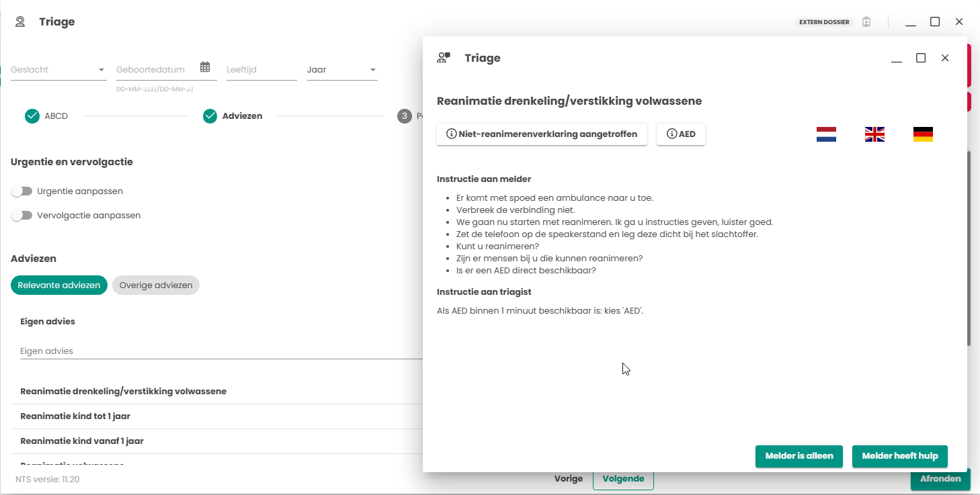The image size is (980, 495).
Task: Open Niet-reanimerenverklaring aangetroffen info
Action: (x=542, y=134)
